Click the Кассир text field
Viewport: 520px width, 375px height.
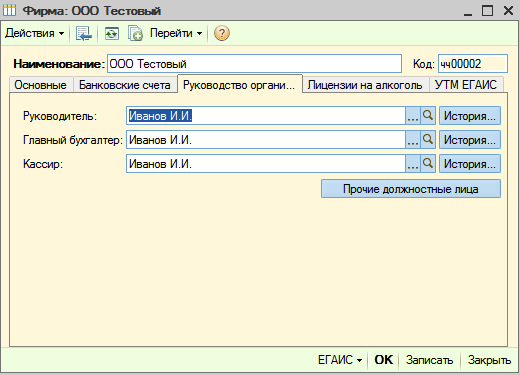point(266,164)
